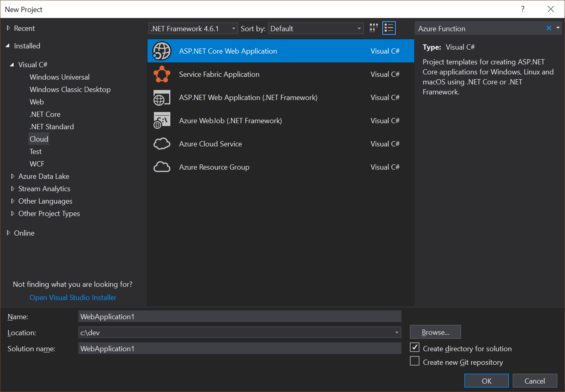Screen dimensions: 565x392
Task: Open the Location path dropdown
Action: point(397,332)
